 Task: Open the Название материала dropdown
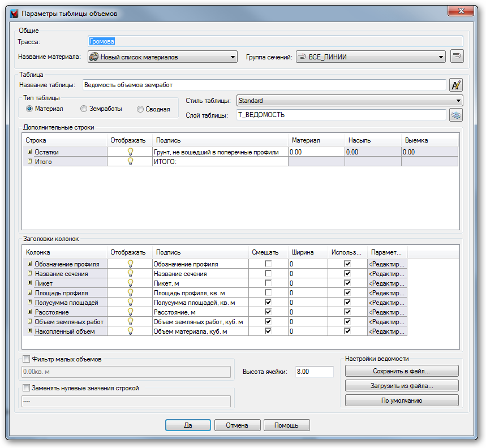tap(162, 57)
